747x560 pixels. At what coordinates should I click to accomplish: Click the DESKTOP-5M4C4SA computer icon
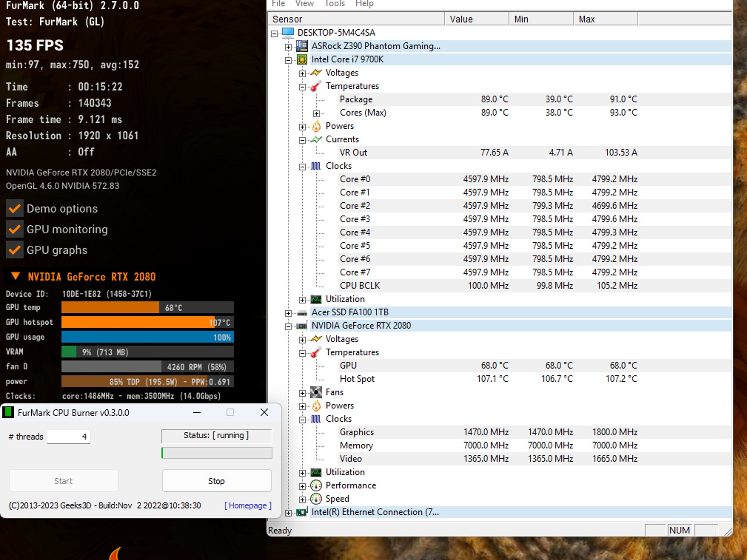[288, 33]
